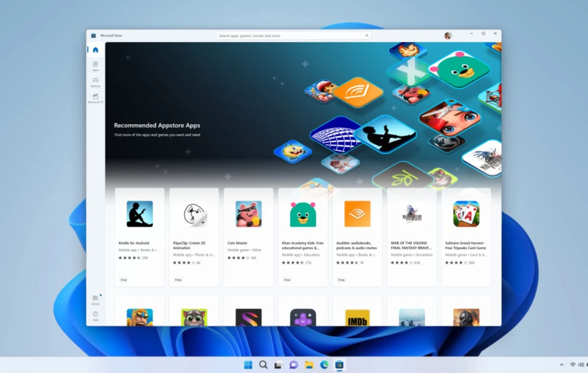The width and height of the screenshot is (588, 373).
Task: Click the Search icon in the taskbar
Action: 263,365
